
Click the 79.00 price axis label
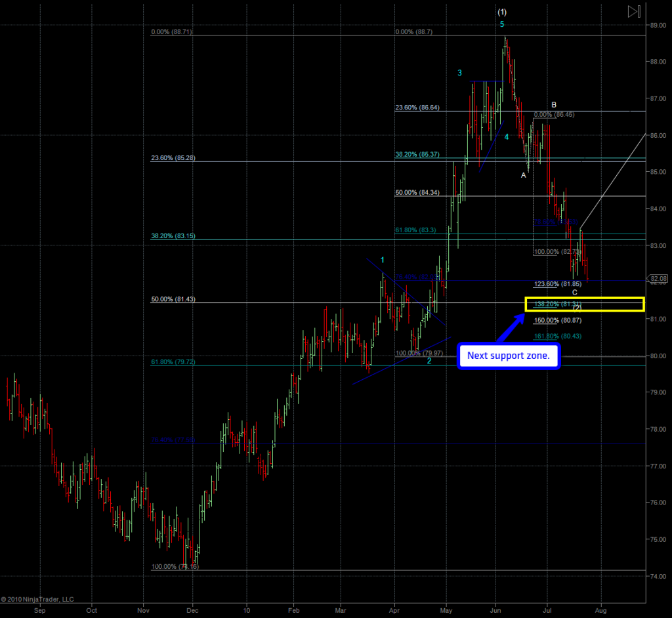pos(658,392)
